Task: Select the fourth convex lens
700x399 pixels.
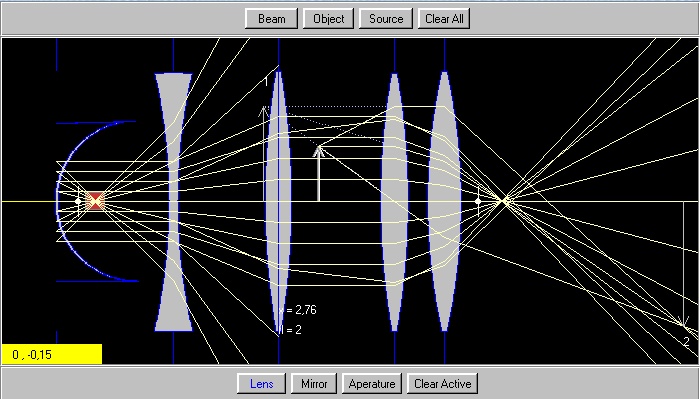Action: pos(445,202)
